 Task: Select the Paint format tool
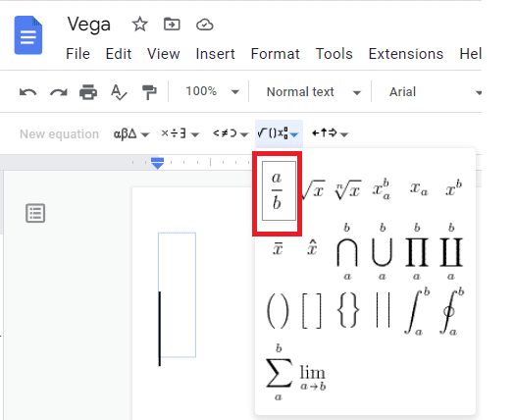click(149, 92)
